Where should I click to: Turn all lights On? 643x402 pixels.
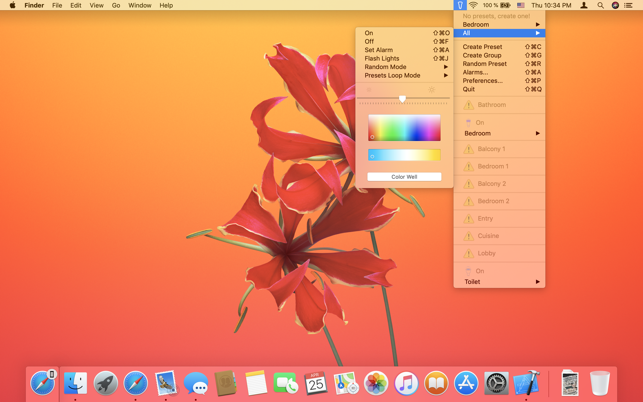tap(404, 33)
